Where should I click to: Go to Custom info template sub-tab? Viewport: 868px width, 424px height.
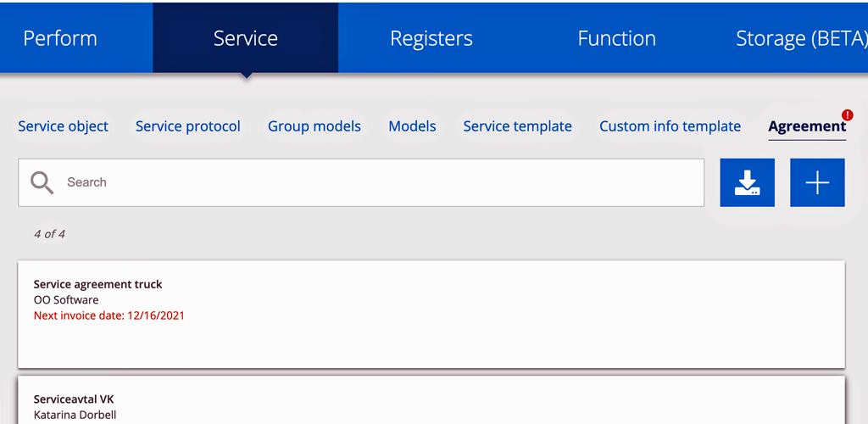coord(670,126)
